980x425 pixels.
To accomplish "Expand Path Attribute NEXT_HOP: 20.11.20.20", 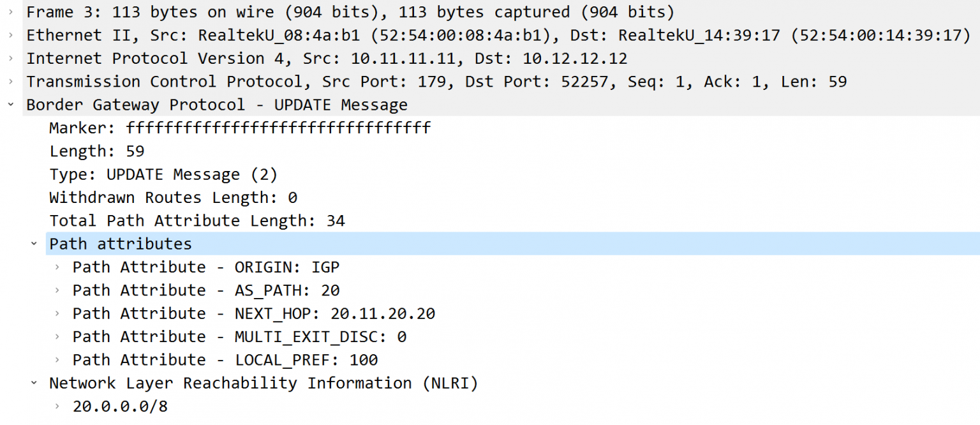I will [x=57, y=313].
